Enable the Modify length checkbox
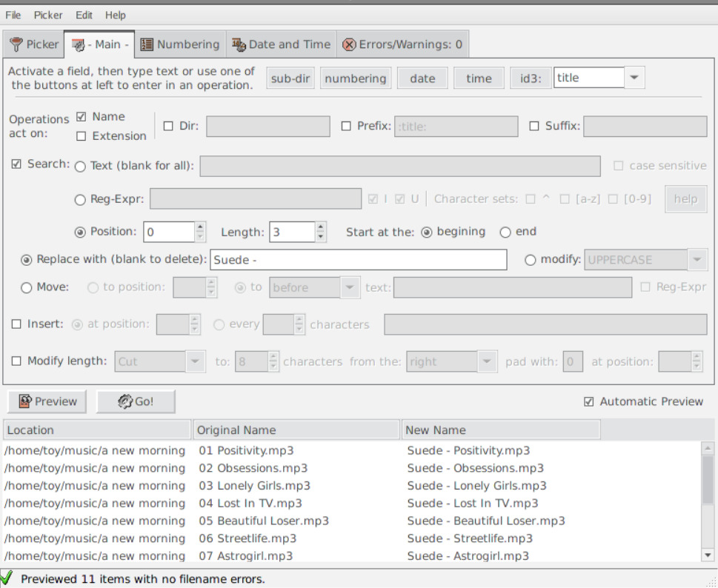Viewport: 718px width, 588px height. pyautogui.click(x=16, y=361)
